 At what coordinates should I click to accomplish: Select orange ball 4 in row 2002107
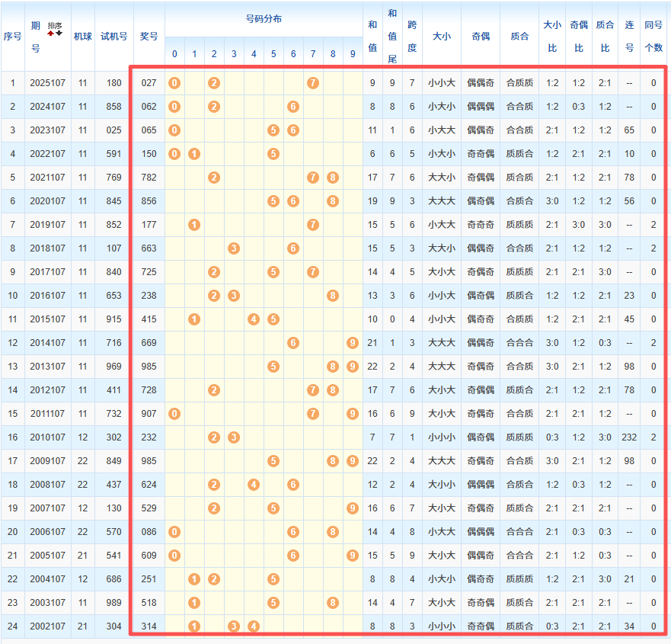coord(254,626)
